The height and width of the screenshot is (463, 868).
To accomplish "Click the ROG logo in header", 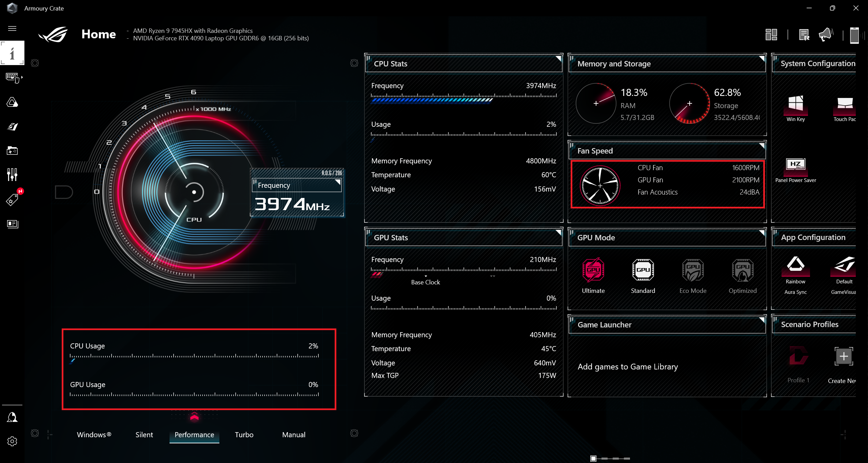I will (x=53, y=34).
